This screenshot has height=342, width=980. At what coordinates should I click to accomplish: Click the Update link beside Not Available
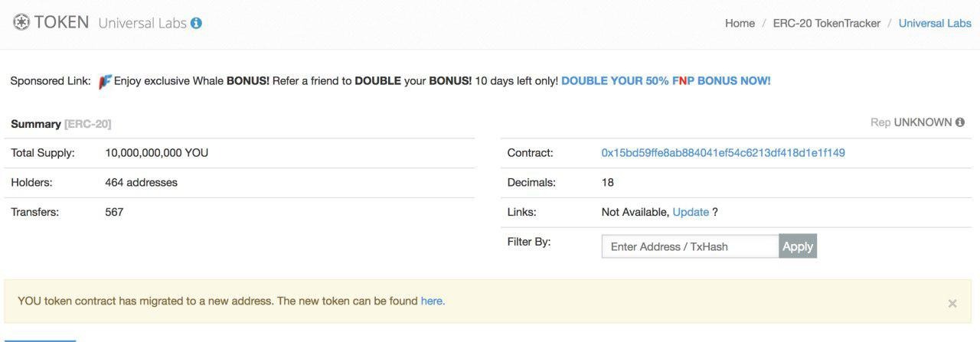[691, 212]
